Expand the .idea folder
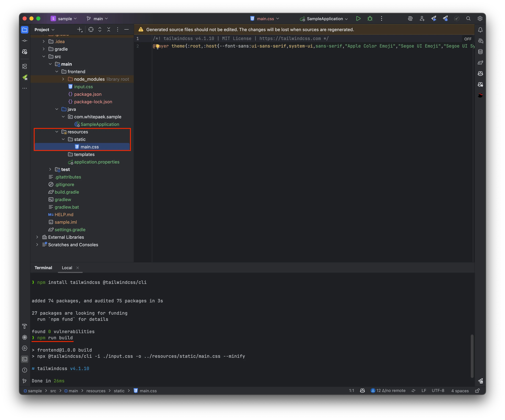The width and height of the screenshot is (505, 420). 44,41
